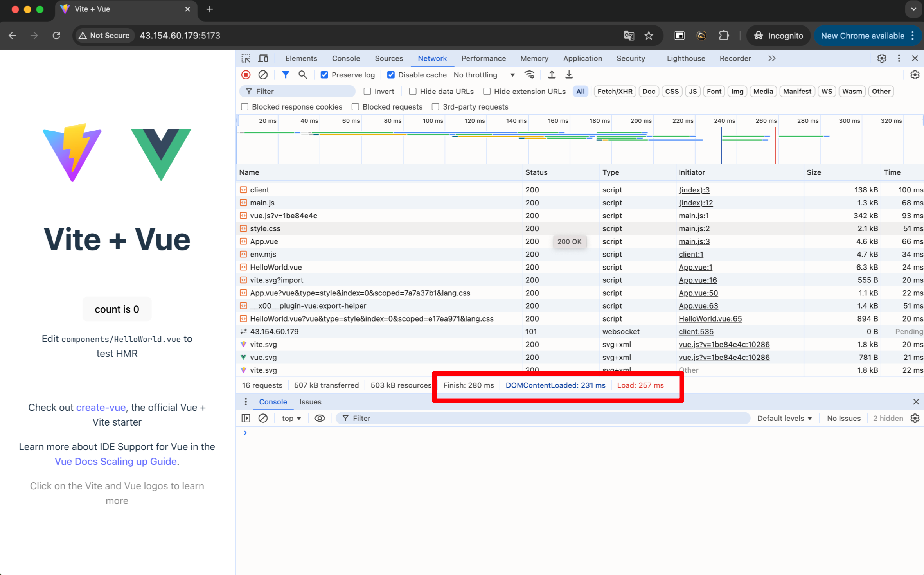Check 3rd-party requests
This screenshot has width=924, height=575.
435,107
